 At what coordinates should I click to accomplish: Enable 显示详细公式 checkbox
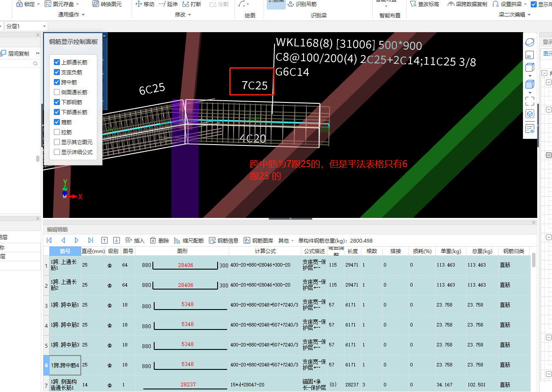click(57, 152)
